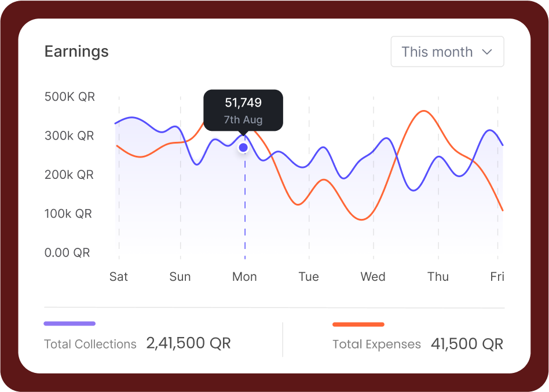Click the 0.00 QR y-axis label

(x=67, y=253)
